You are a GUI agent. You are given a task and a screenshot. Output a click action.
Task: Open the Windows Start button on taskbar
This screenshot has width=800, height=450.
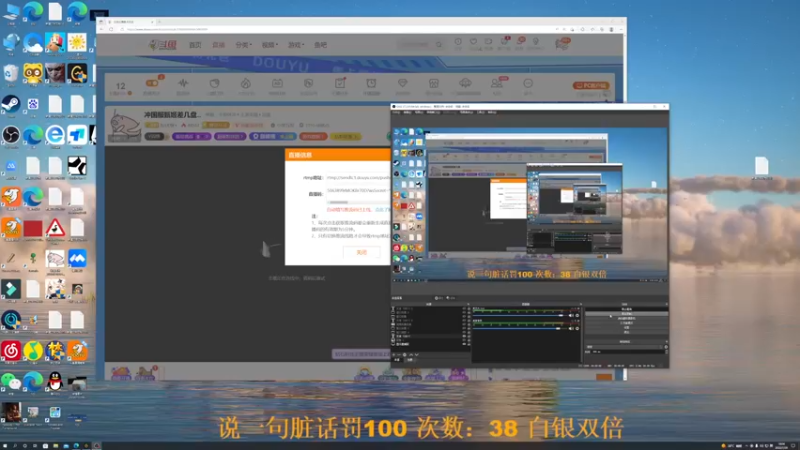pos(5,446)
